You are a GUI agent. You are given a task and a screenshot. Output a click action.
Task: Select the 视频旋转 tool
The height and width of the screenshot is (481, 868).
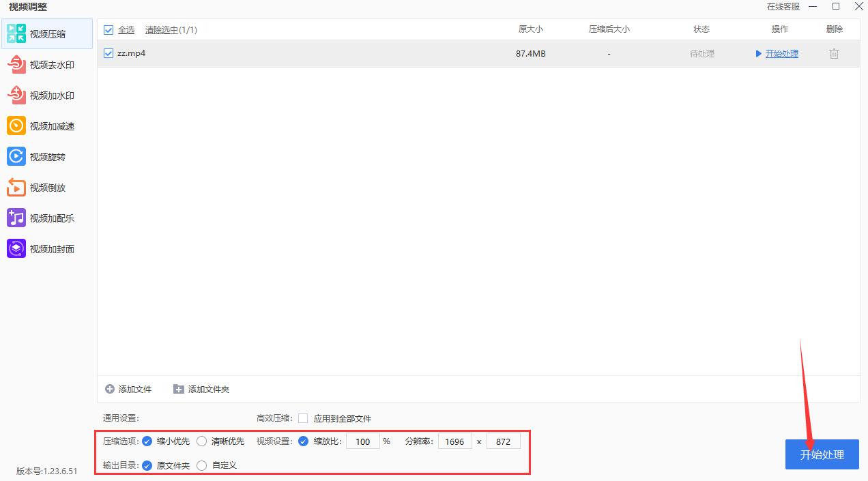click(46, 156)
